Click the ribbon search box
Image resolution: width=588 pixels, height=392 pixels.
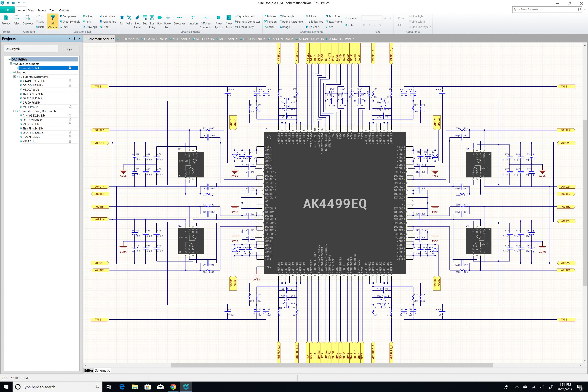tap(547, 9)
